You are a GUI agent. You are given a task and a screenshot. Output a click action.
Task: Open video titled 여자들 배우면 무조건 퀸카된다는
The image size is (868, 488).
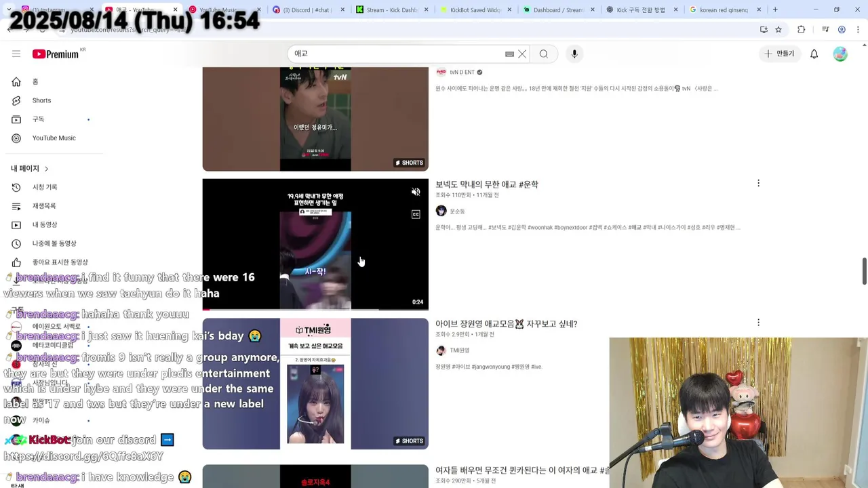[x=522, y=470]
